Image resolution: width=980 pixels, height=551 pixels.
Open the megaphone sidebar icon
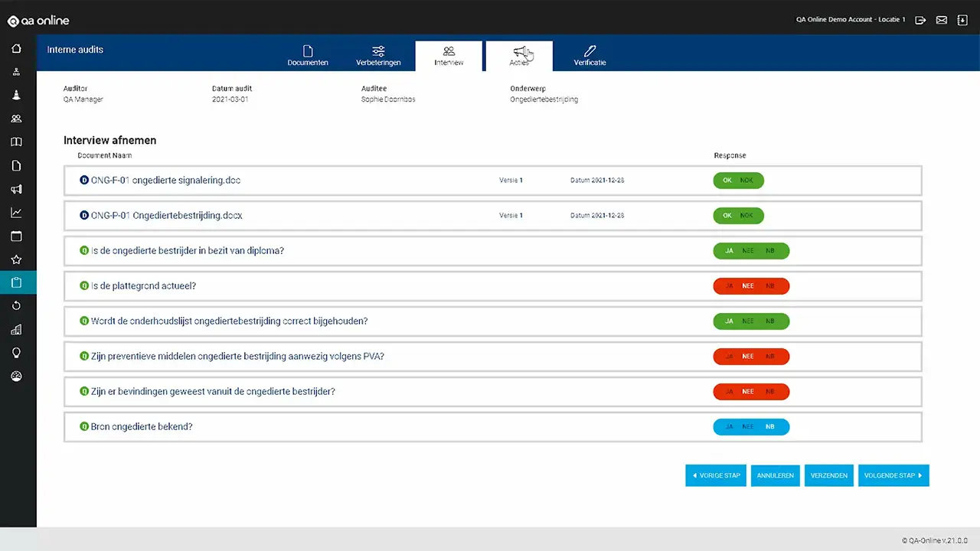(x=16, y=189)
